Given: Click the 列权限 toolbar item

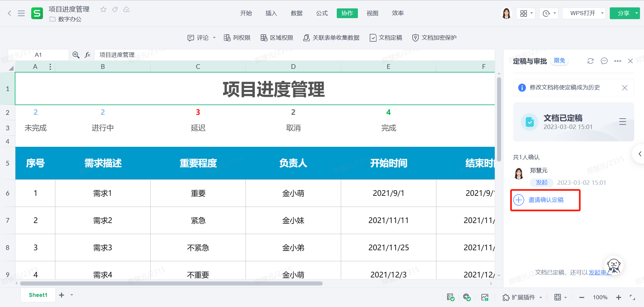Looking at the screenshot, I should click(237, 38).
